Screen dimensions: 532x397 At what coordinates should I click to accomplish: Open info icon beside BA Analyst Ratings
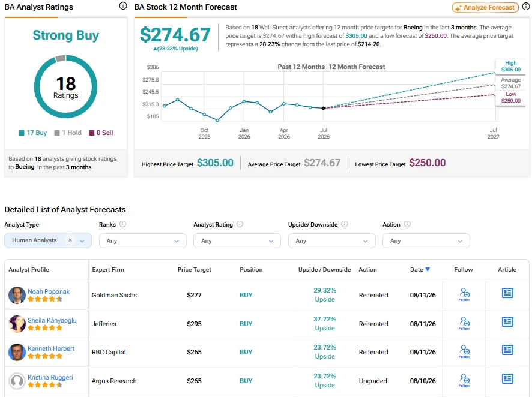point(123,6)
